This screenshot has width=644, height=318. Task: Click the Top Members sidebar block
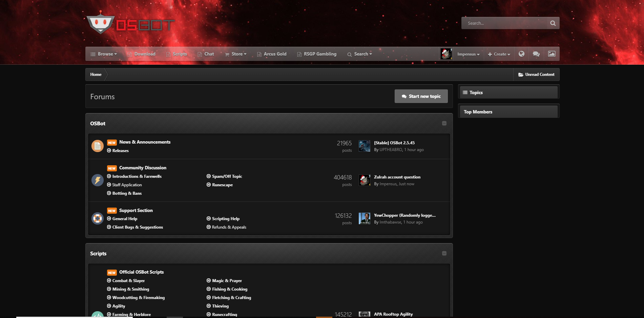508,112
